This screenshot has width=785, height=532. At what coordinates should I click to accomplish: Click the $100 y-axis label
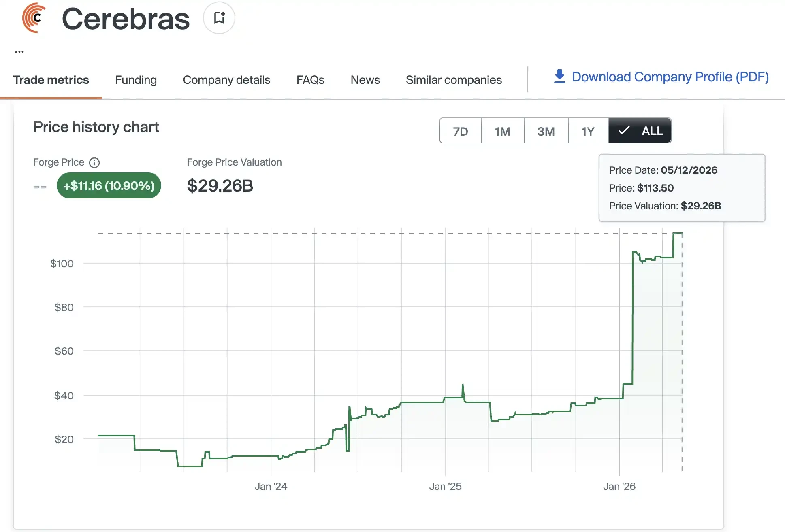(62, 264)
